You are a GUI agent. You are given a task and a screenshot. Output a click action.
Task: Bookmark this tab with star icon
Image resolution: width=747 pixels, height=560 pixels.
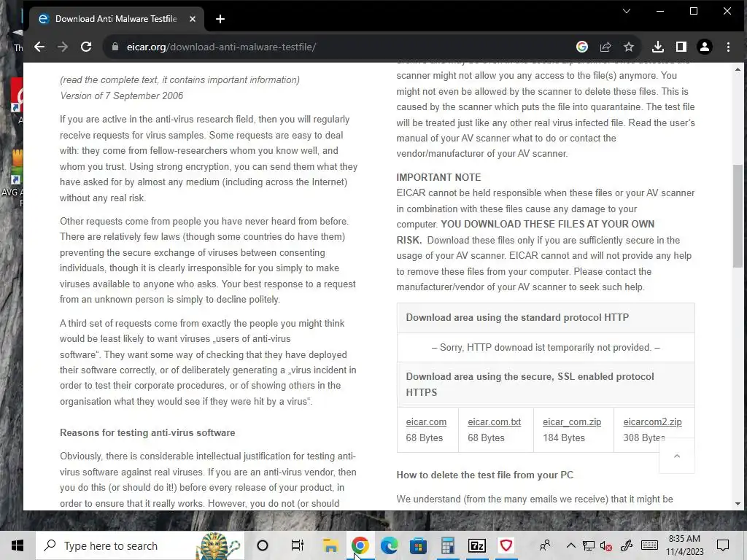coord(629,47)
